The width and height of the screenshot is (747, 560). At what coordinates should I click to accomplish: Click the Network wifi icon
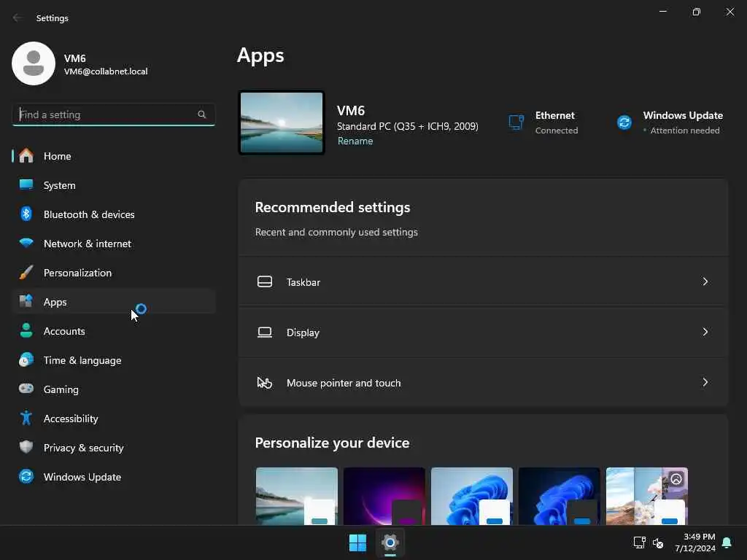tap(26, 243)
